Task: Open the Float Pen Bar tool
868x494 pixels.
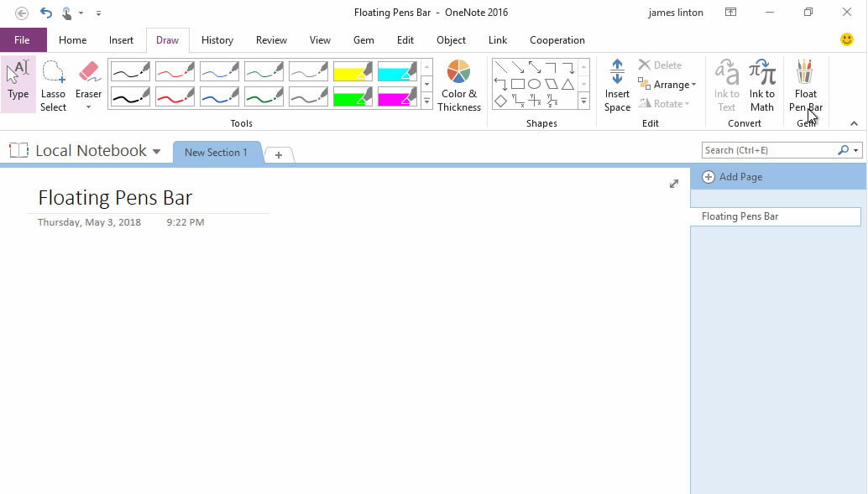Action: 805,84
